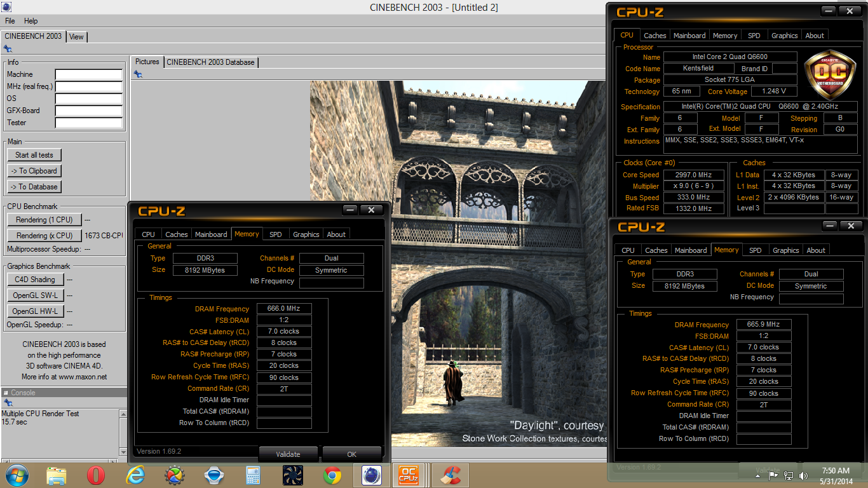Image resolution: width=868 pixels, height=488 pixels.
Task: Open SPD tab in Q6600 CPU-Z window
Action: [754, 36]
